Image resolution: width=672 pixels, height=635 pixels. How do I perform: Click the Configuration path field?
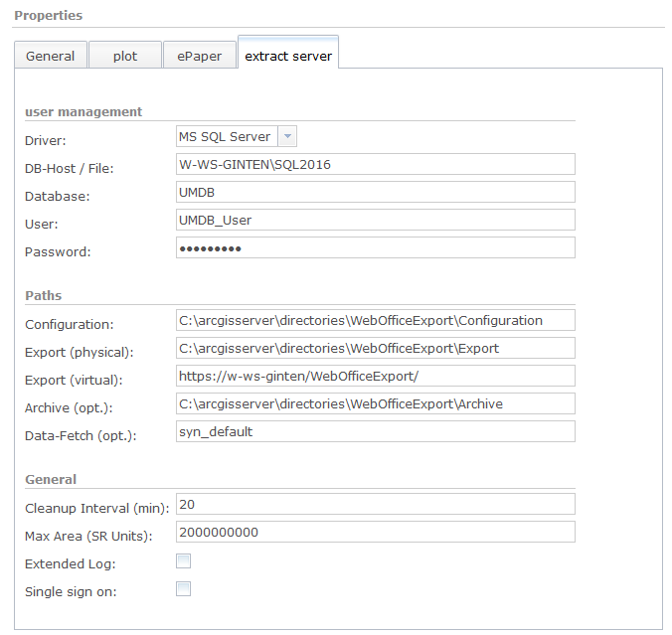(x=376, y=320)
